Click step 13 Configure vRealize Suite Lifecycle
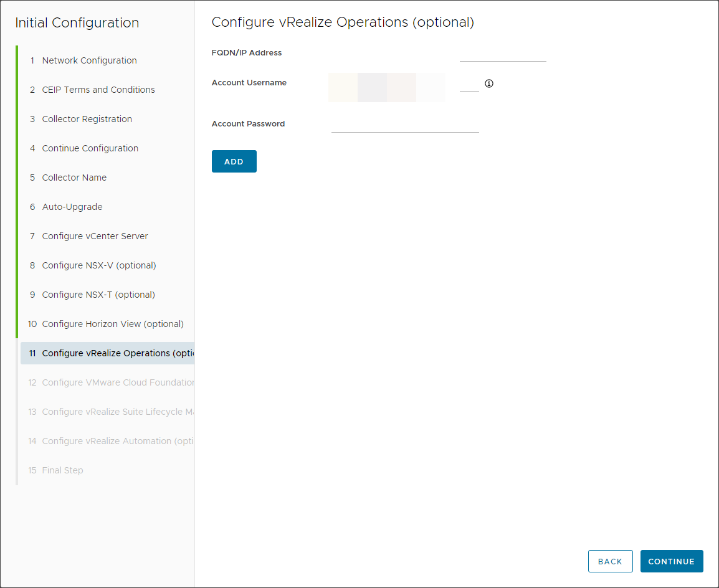The image size is (719, 588). tap(107, 412)
